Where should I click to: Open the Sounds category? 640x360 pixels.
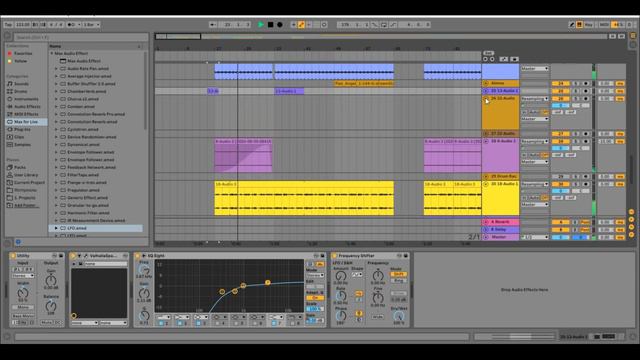click(22, 84)
